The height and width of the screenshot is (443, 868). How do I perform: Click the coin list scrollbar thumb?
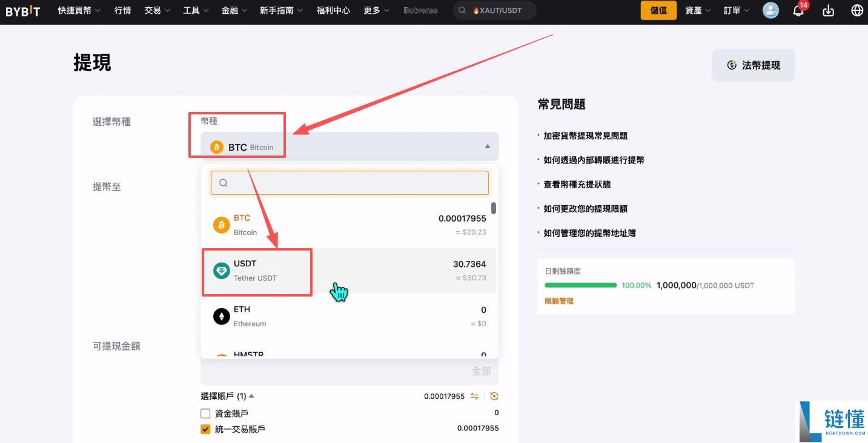(494, 208)
